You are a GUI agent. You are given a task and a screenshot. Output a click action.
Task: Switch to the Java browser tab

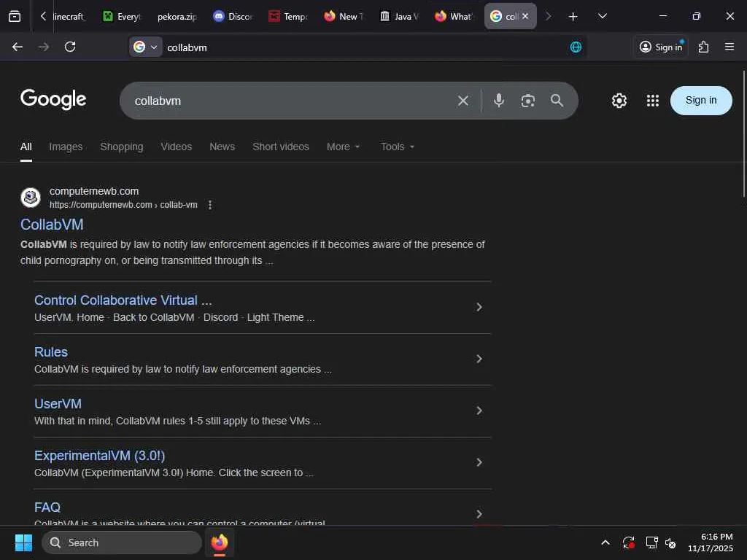pos(399,16)
